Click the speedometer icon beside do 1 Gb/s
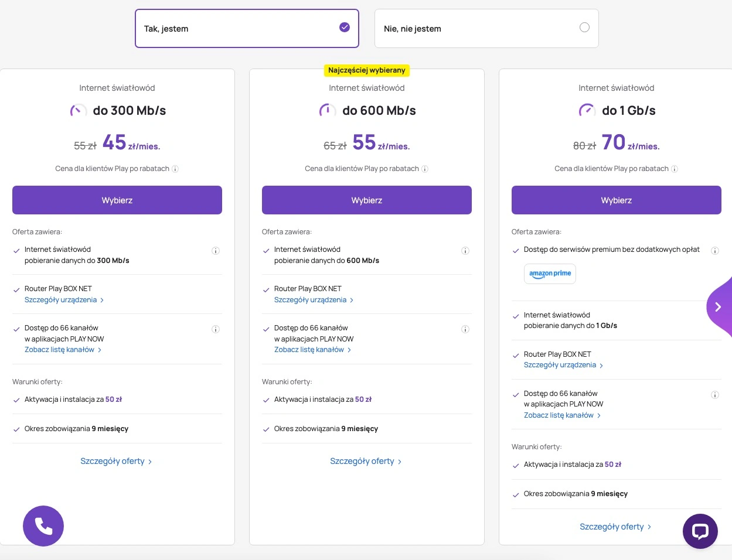 pos(587,110)
